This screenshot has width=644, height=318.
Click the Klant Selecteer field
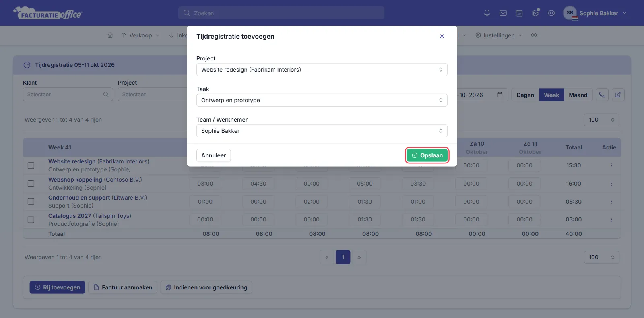(68, 94)
